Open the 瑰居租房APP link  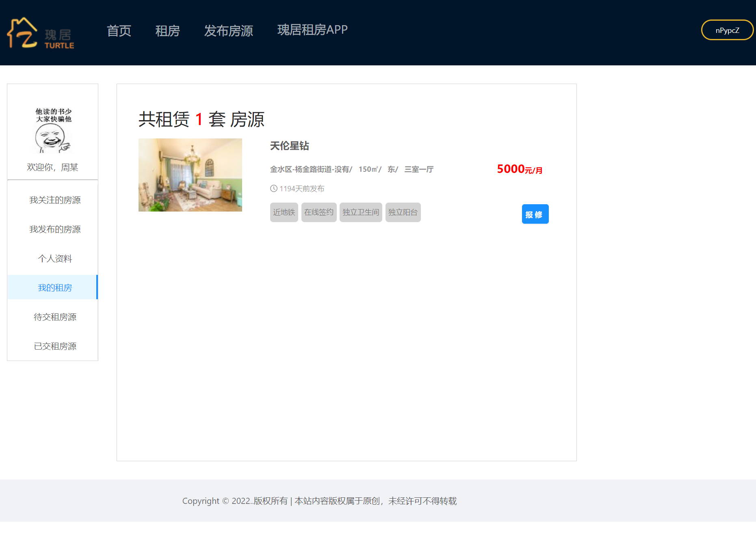tap(312, 30)
